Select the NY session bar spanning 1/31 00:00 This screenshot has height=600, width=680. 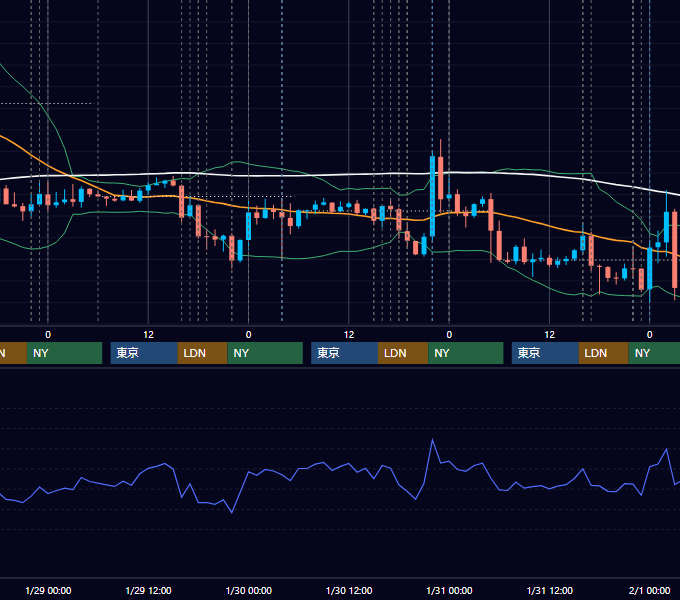466,353
